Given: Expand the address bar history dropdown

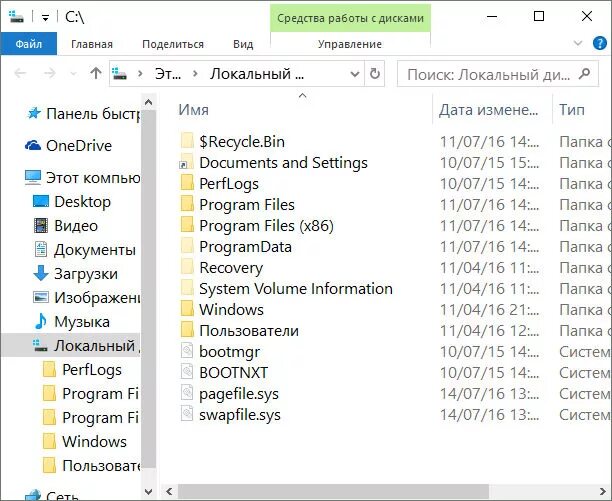Looking at the screenshot, I should pos(354,74).
